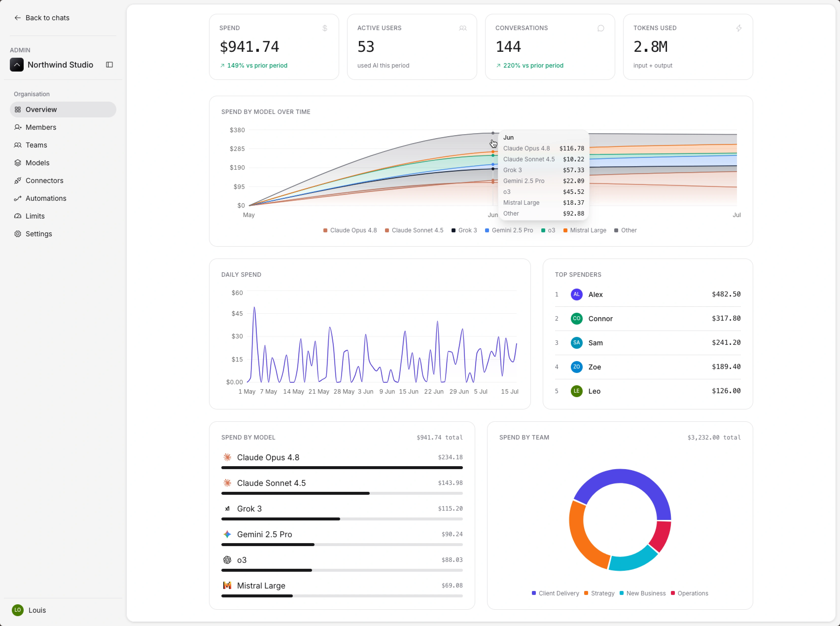Toggle o3 legend entry in the time chart

[548, 230]
